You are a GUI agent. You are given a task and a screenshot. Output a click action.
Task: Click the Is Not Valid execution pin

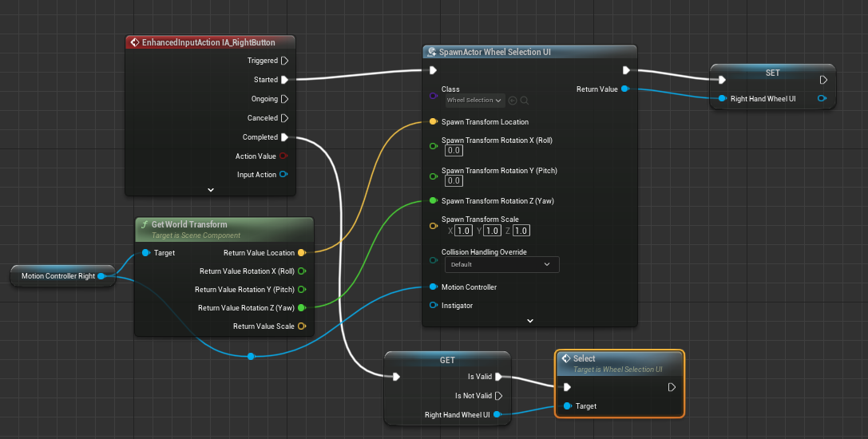point(499,396)
